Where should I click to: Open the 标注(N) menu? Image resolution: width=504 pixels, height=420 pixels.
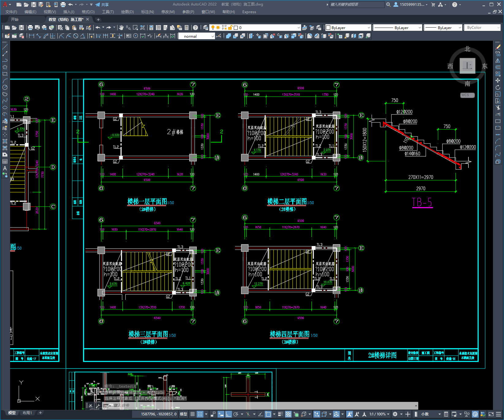[x=148, y=12]
